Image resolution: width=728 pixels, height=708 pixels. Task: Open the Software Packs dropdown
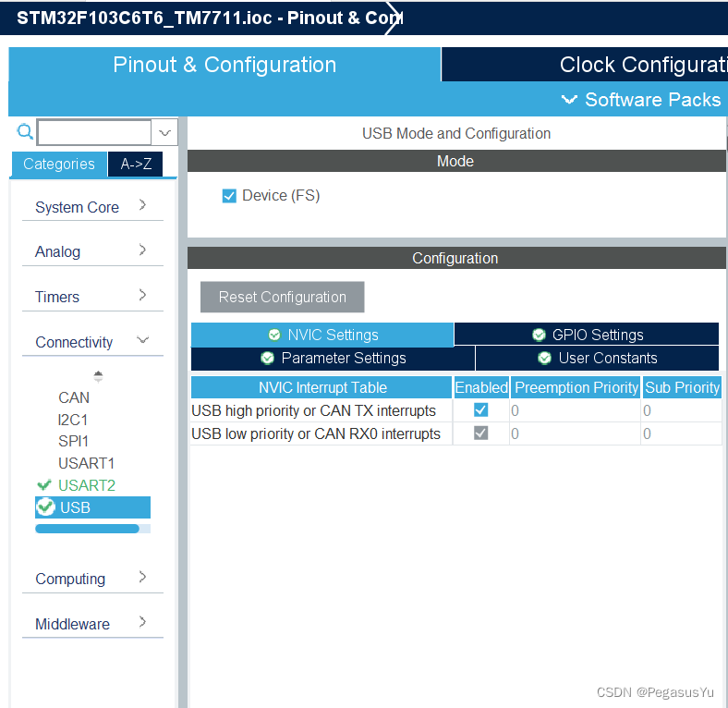tap(641, 100)
